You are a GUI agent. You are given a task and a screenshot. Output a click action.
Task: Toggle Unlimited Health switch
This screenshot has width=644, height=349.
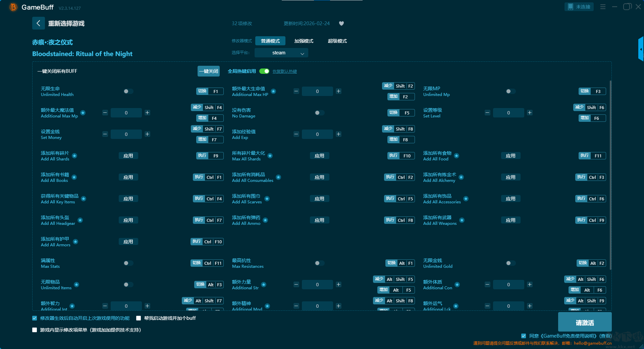pos(128,91)
